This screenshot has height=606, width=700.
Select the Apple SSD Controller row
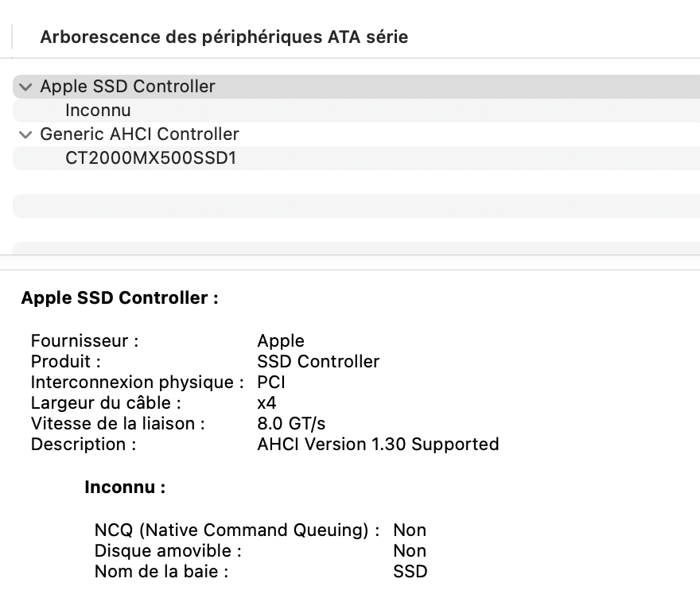[x=128, y=87]
